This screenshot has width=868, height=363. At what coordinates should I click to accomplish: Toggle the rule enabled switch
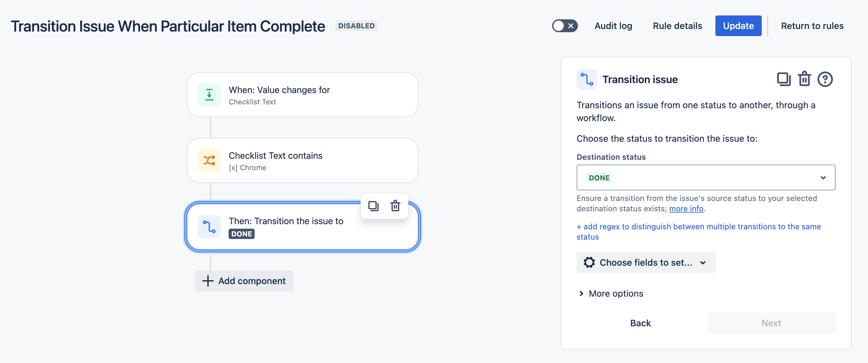click(x=564, y=26)
